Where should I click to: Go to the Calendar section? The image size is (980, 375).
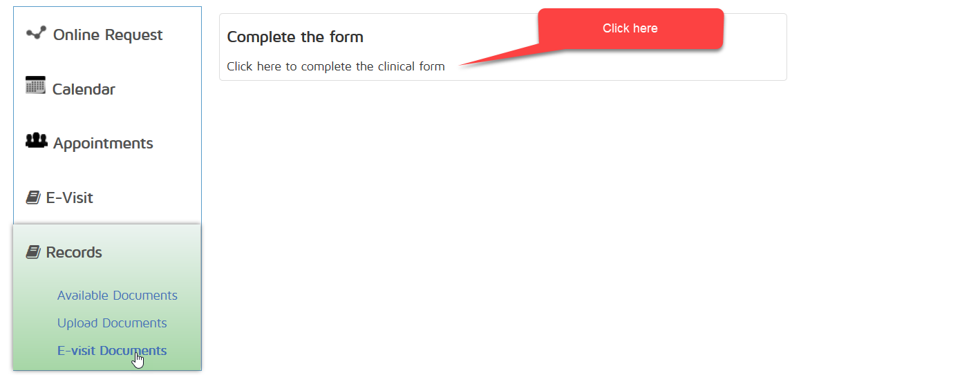pyautogui.click(x=84, y=89)
